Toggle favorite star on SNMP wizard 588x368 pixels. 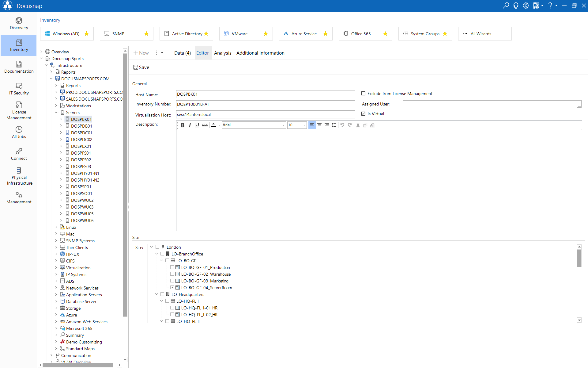click(x=146, y=34)
